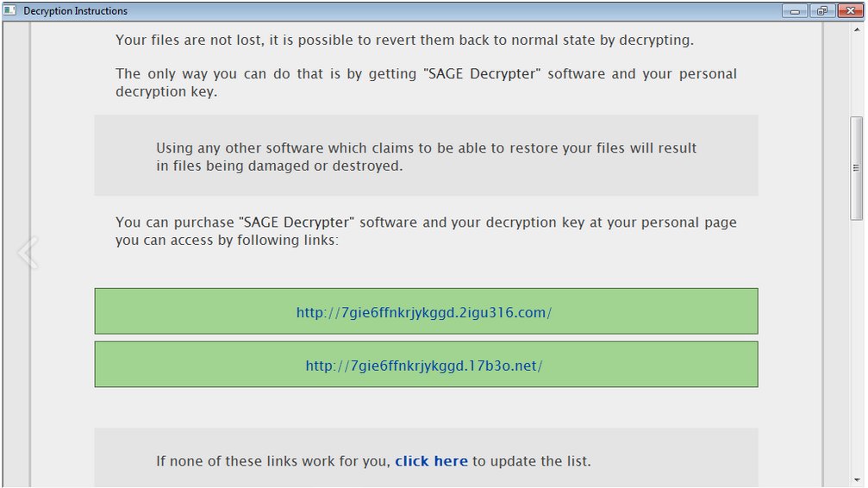Click the scrollbar up arrow

(857, 30)
